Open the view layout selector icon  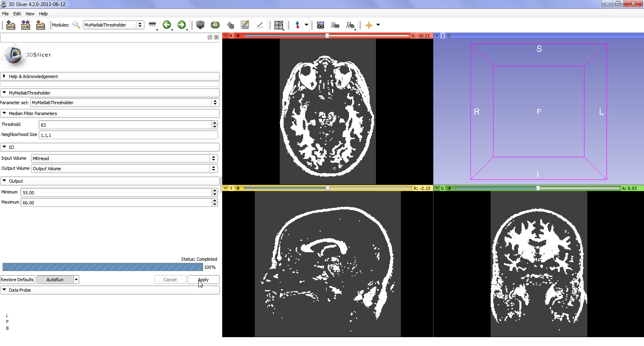click(279, 25)
